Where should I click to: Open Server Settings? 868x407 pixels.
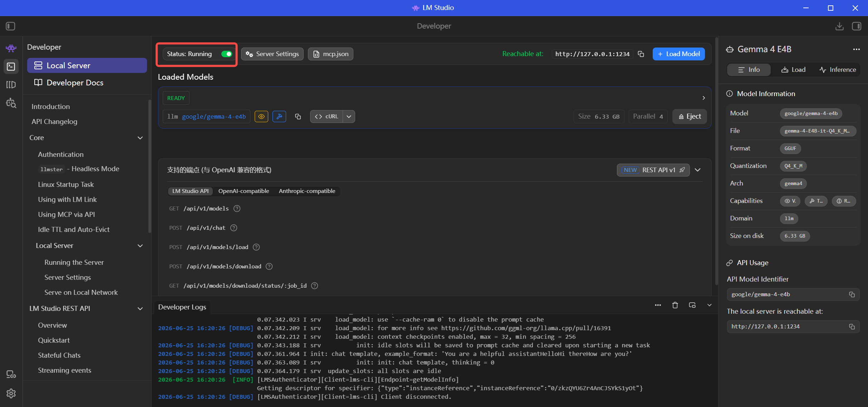(x=272, y=54)
